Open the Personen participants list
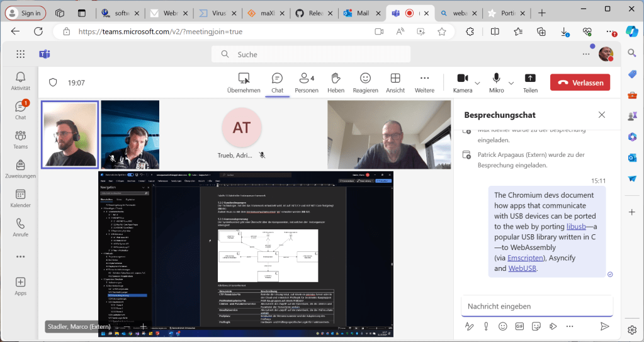This screenshot has width=644, height=342. click(x=307, y=82)
